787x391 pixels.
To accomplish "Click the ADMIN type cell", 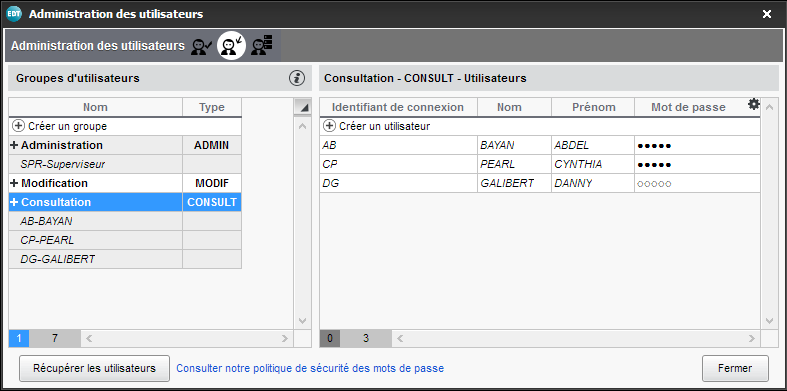I will click(212, 145).
